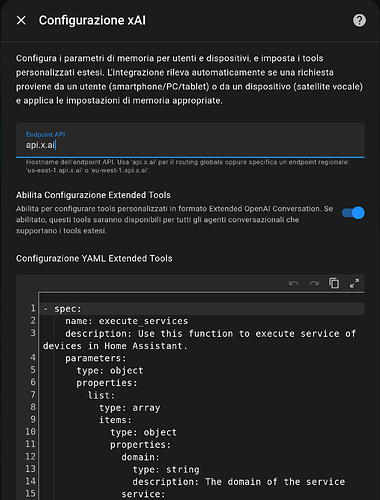
Task: Click the 'list:' YAML line
Action: tap(101, 395)
